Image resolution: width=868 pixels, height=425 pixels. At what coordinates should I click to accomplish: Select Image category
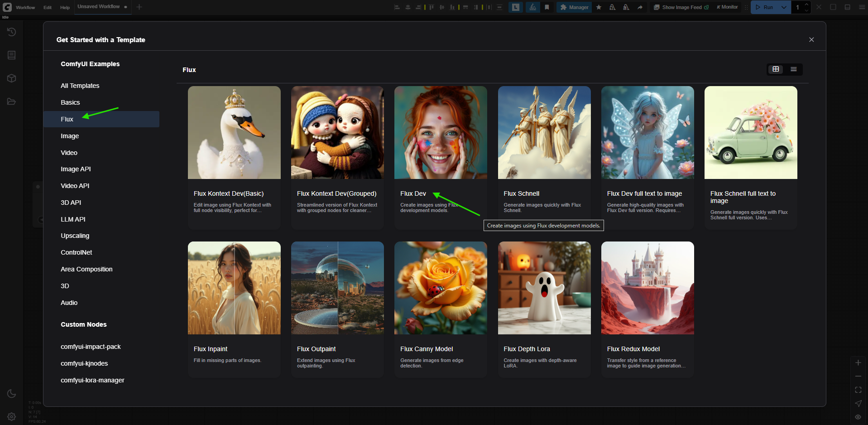[101, 136]
